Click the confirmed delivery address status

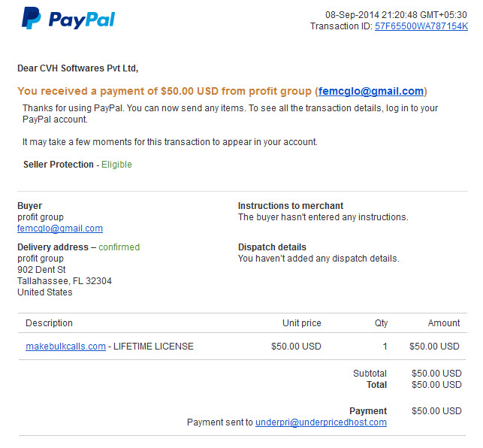[119, 247]
